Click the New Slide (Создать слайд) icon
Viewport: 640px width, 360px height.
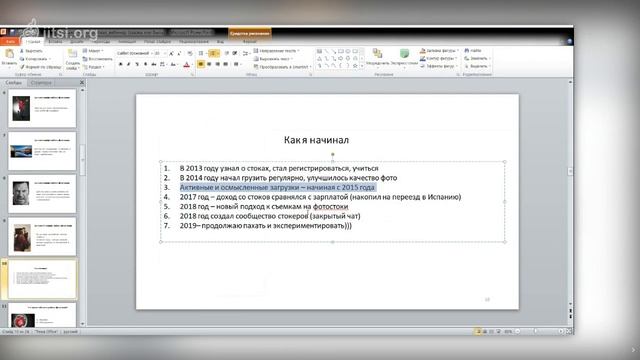pos(72,54)
